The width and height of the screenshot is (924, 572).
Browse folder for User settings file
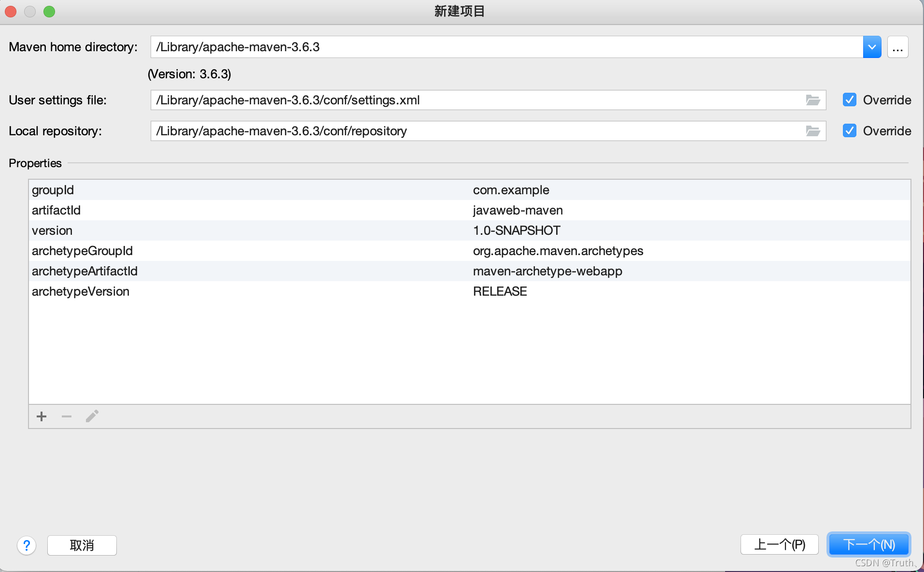pyautogui.click(x=813, y=100)
